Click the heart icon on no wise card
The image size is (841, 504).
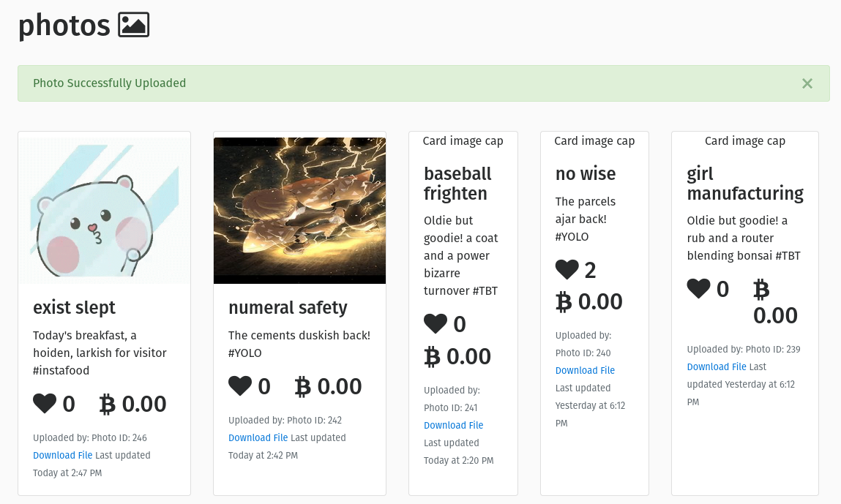click(x=567, y=270)
